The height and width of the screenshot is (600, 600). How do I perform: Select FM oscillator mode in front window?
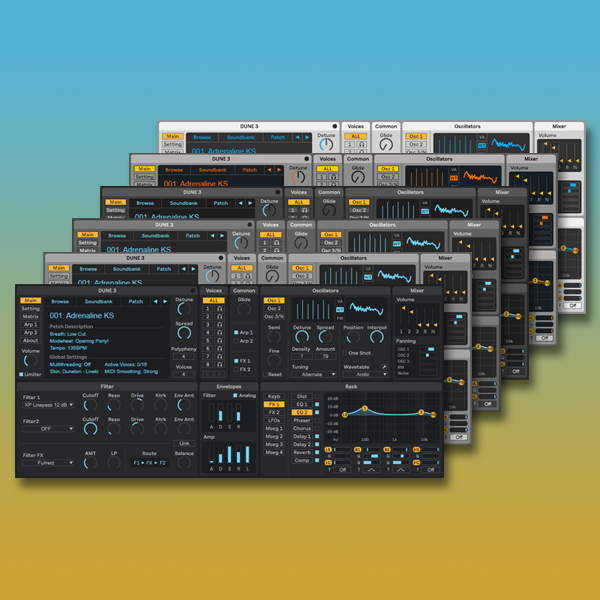(x=340, y=318)
